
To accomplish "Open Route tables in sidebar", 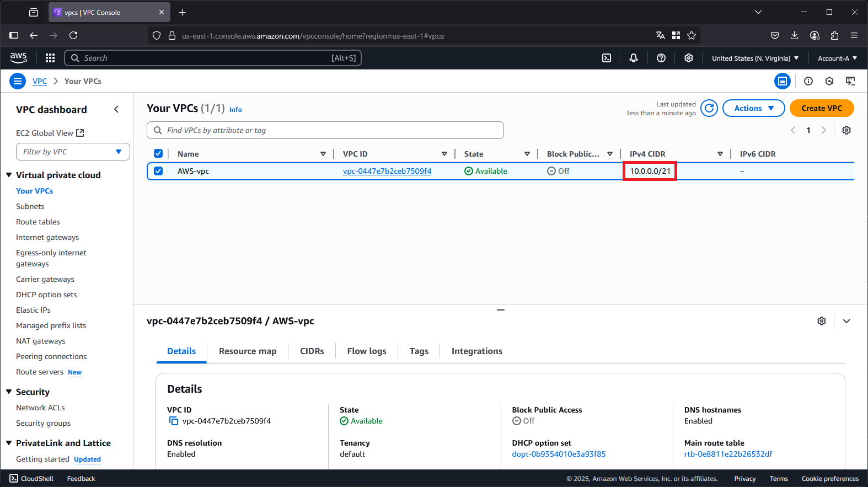I will point(38,222).
